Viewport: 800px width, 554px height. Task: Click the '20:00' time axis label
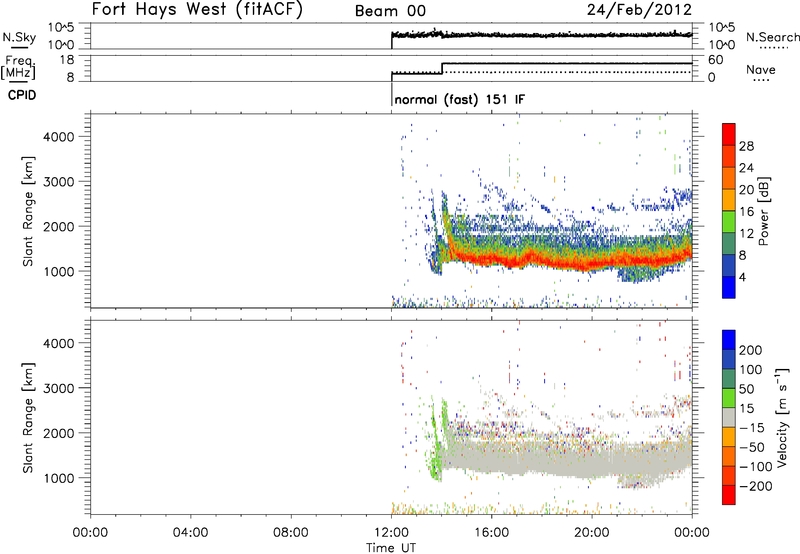pos(591,533)
